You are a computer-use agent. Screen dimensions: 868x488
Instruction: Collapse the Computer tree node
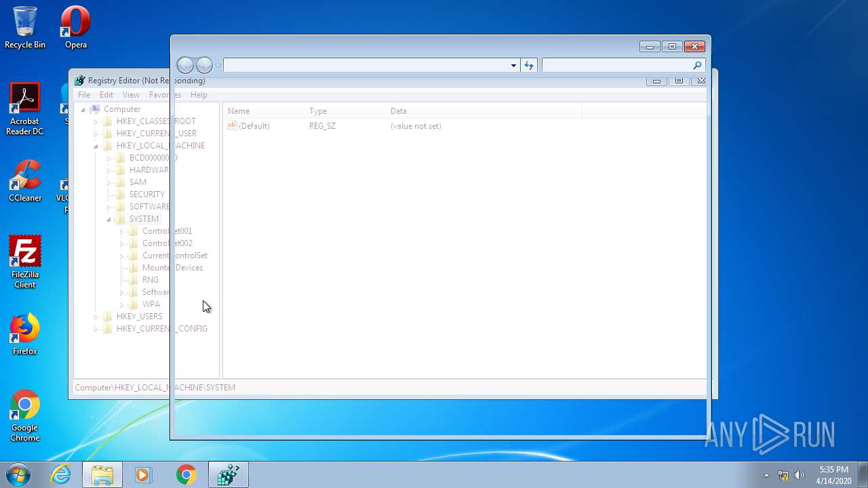point(83,109)
